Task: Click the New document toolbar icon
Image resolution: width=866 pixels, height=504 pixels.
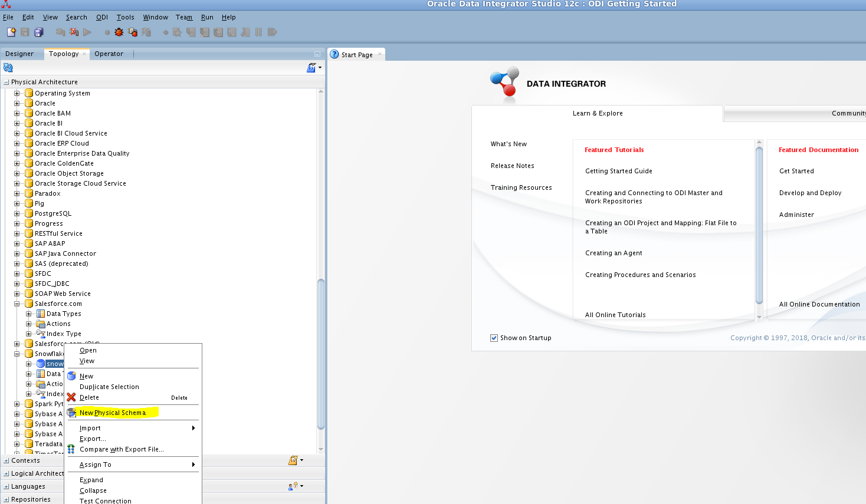Action: 11,32
